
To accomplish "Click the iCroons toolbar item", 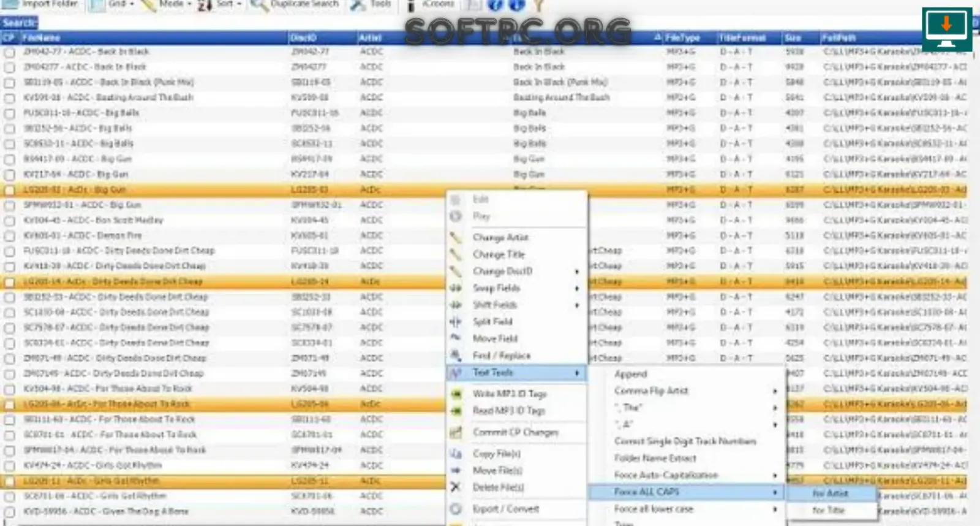I will coord(431,5).
